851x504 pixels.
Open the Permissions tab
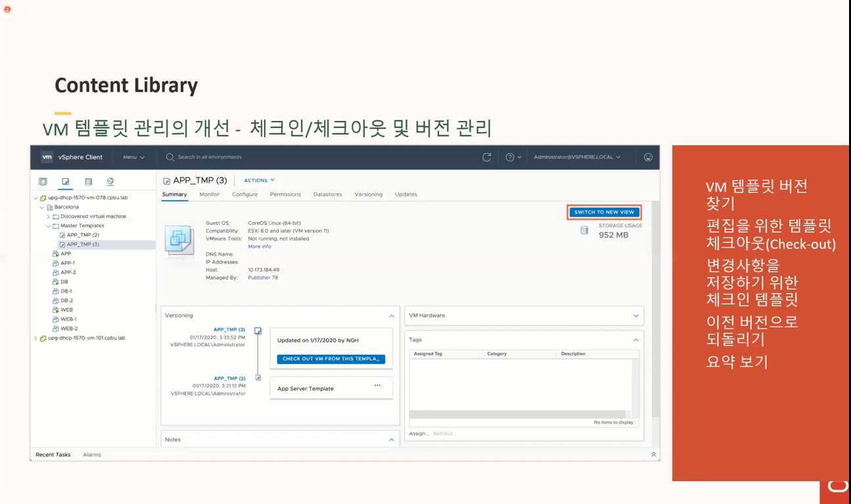coord(285,195)
